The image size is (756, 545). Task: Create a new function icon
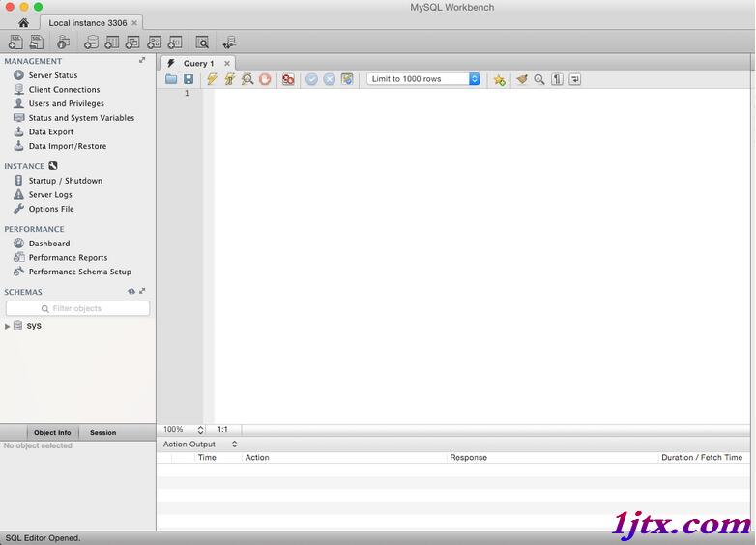coord(175,43)
